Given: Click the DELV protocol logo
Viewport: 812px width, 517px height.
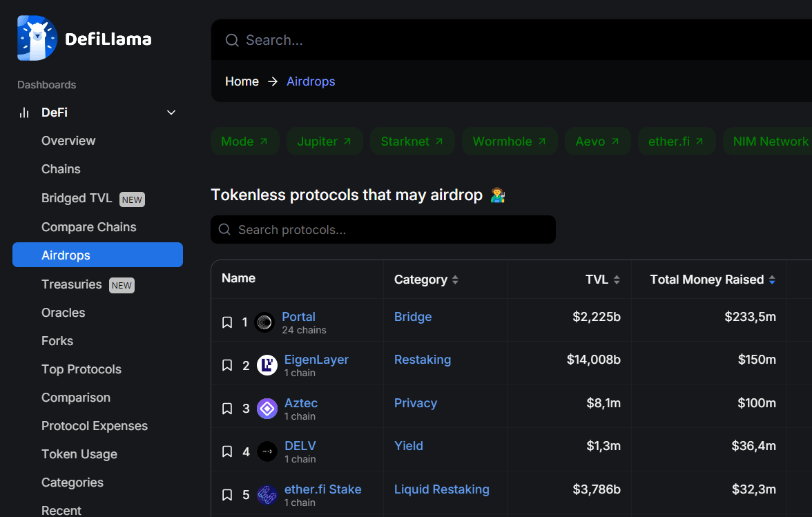Looking at the screenshot, I should (x=267, y=452).
